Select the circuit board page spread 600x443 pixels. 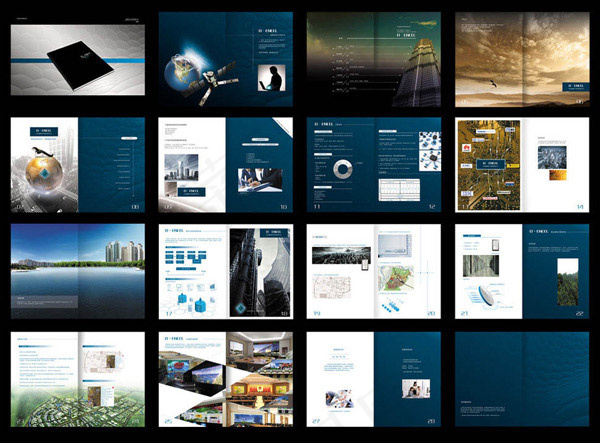tap(521, 164)
